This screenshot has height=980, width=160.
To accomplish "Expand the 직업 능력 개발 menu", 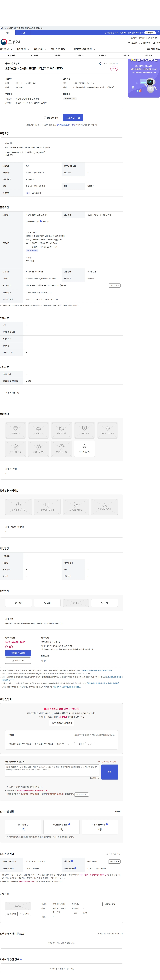I will 60,49.
